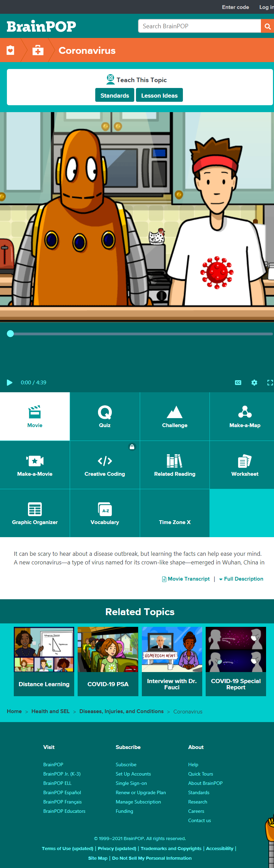Open the medical kit breadcrumb icon
The height and width of the screenshot is (868, 274).
click(x=38, y=50)
